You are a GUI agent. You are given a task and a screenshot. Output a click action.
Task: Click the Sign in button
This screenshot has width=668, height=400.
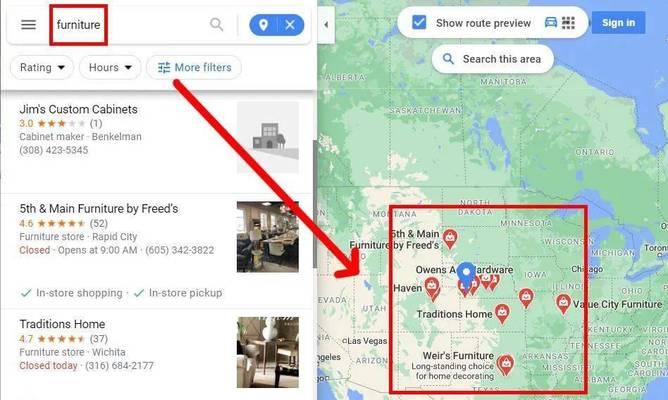(x=618, y=23)
